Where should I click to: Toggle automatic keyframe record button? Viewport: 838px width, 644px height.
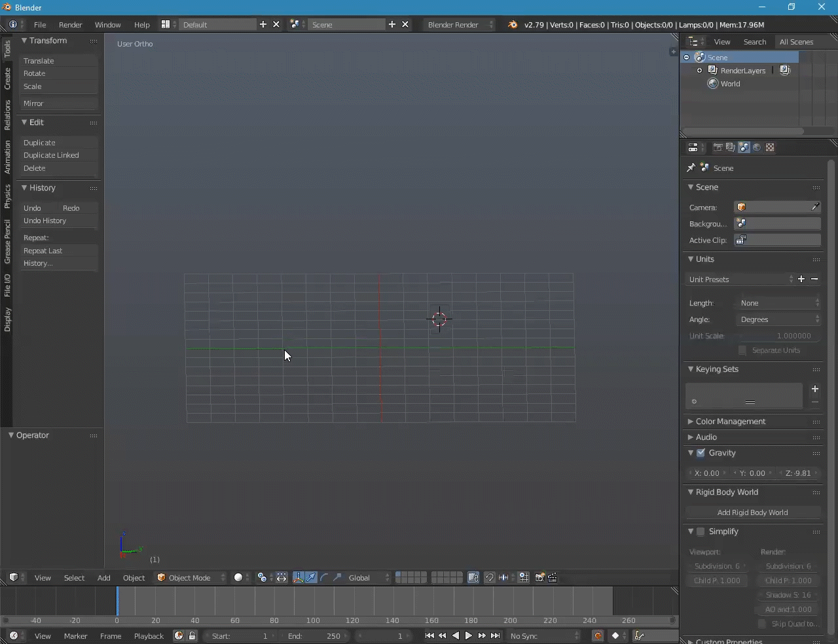pos(598,635)
